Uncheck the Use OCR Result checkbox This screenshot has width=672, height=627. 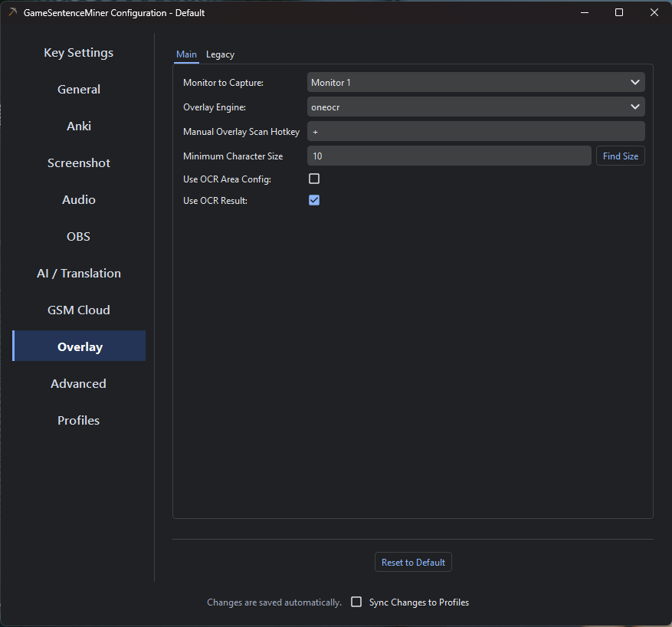[314, 200]
